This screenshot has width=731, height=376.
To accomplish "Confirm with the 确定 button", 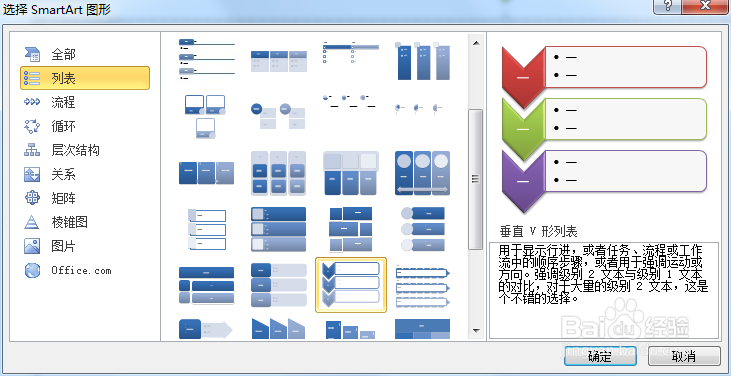I will tap(600, 356).
